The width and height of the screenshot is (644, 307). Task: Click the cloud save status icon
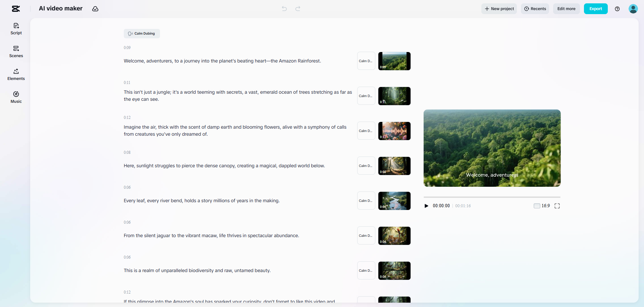(x=95, y=9)
